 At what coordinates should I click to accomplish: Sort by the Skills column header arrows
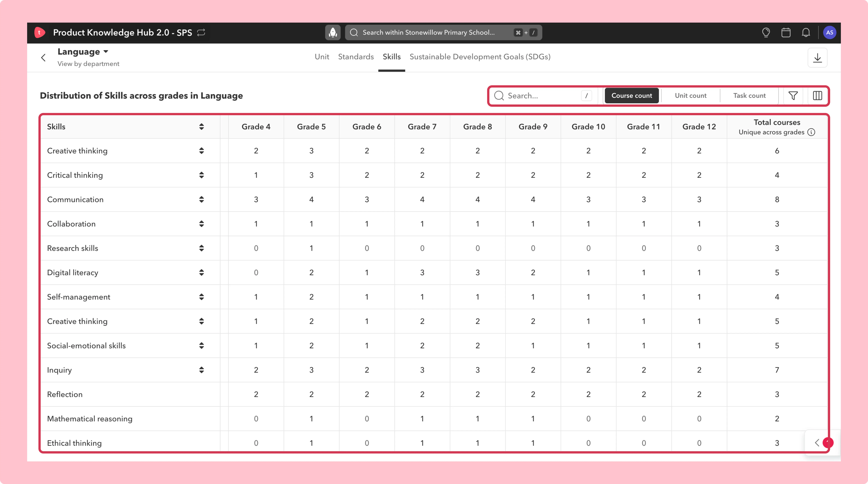click(x=201, y=127)
